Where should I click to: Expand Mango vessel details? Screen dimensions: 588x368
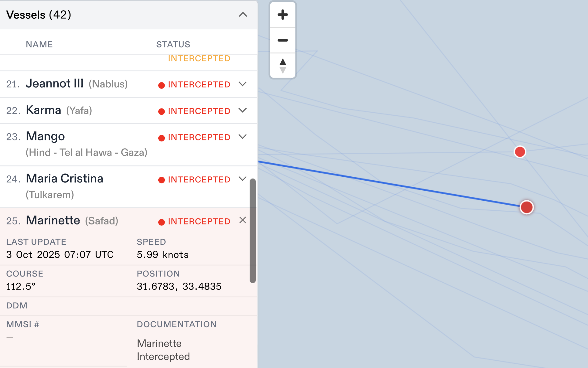click(242, 137)
